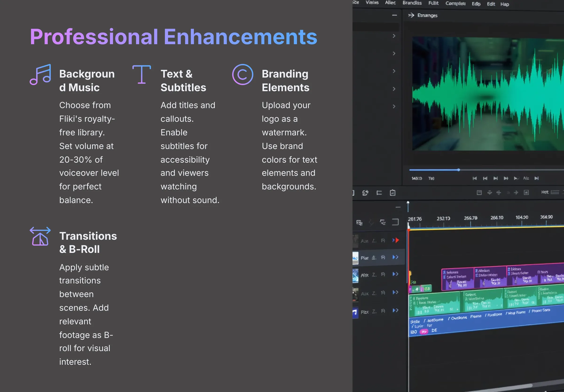
Task: Click the 'Professional Enhancements' title
Action: 174,37
